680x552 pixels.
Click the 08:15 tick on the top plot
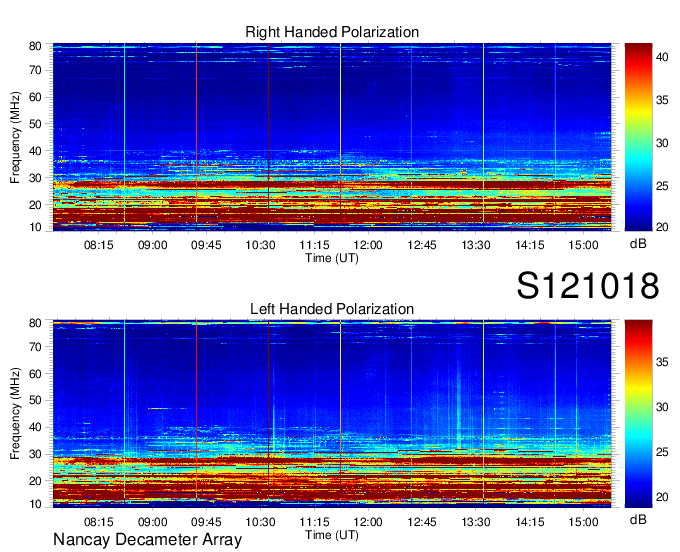98,245
